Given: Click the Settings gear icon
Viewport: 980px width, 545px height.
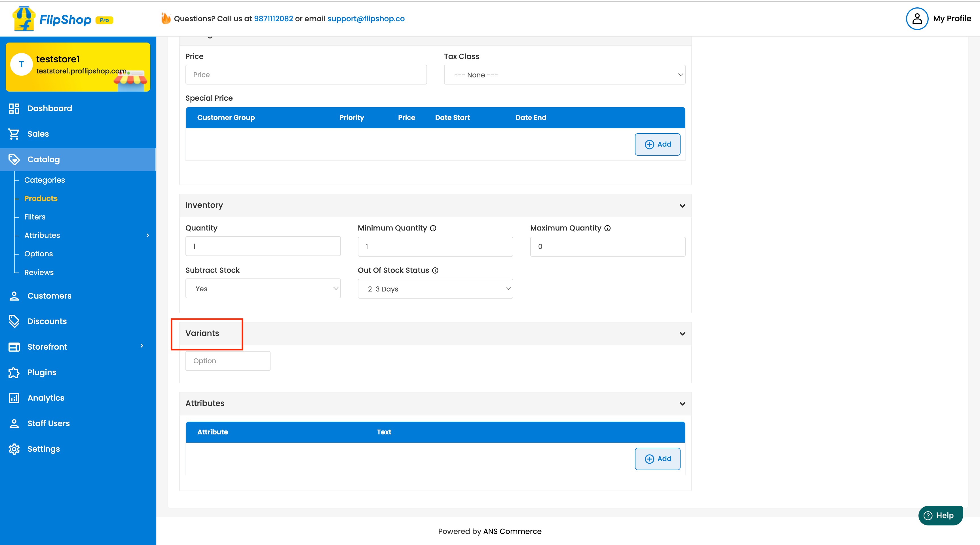Looking at the screenshot, I should click(x=14, y=449).
